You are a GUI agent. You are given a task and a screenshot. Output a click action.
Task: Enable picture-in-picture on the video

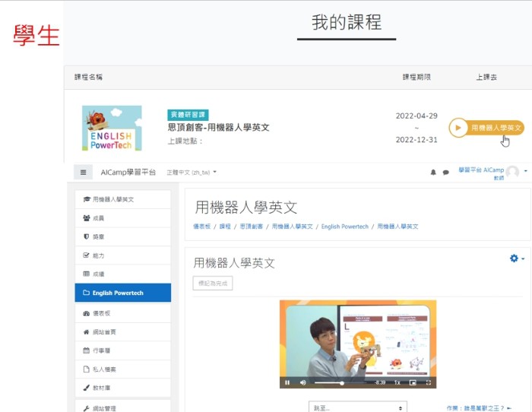point(413,382)
